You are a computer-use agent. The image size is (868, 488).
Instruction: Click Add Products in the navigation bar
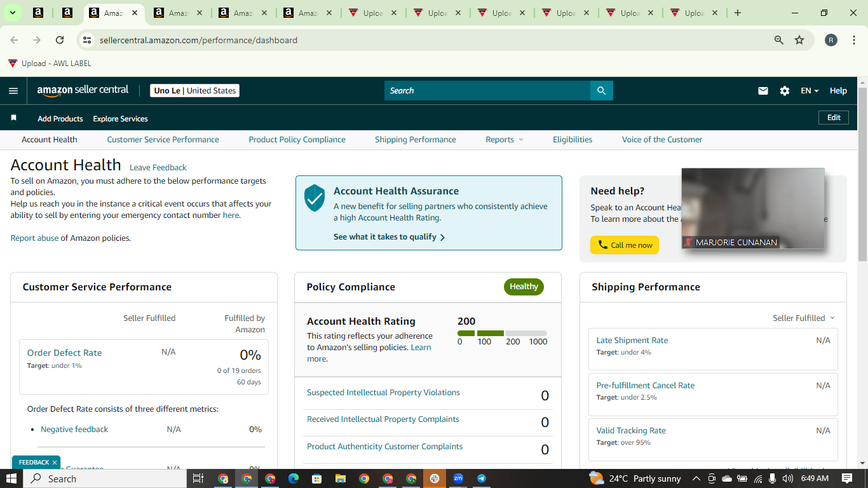(x=60, y=119)
